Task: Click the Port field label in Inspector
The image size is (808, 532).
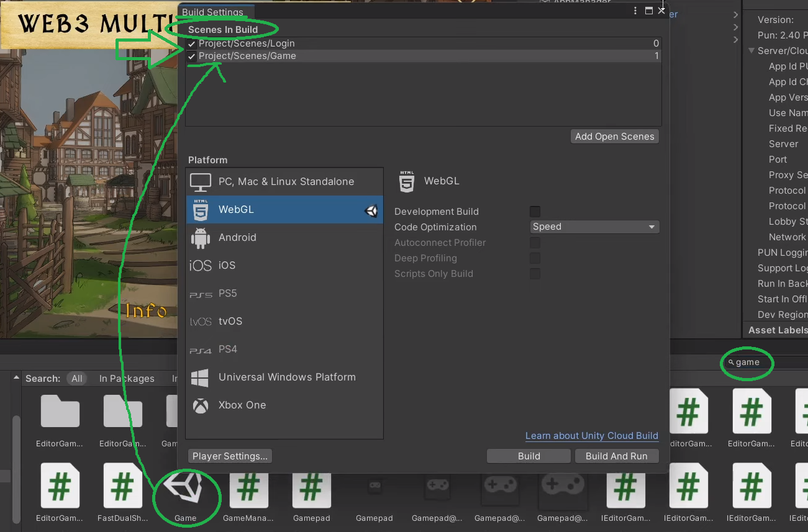Action: pyautogui.click(x=778, y=160)
